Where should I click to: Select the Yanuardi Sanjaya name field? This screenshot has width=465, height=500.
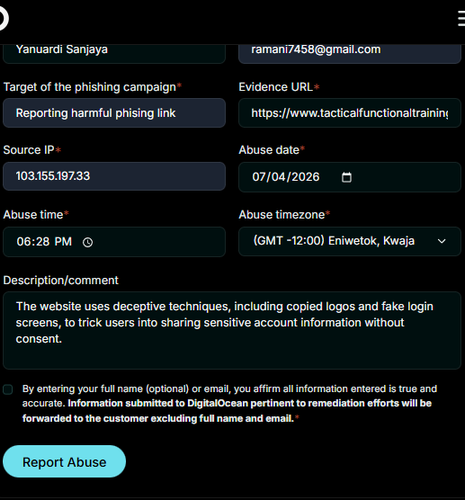click(114, 53)
